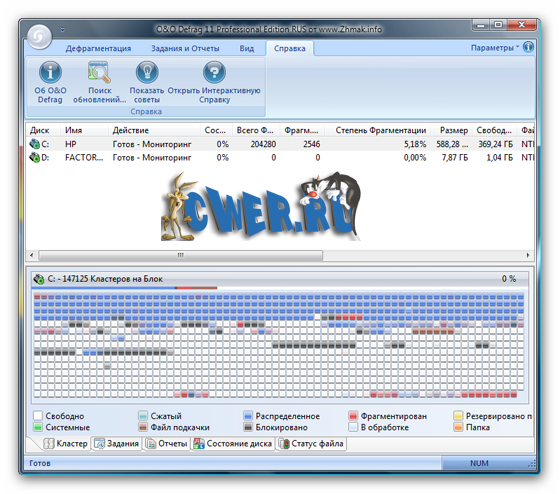Click the Файл подкачки legend swatch

(143, 427)
